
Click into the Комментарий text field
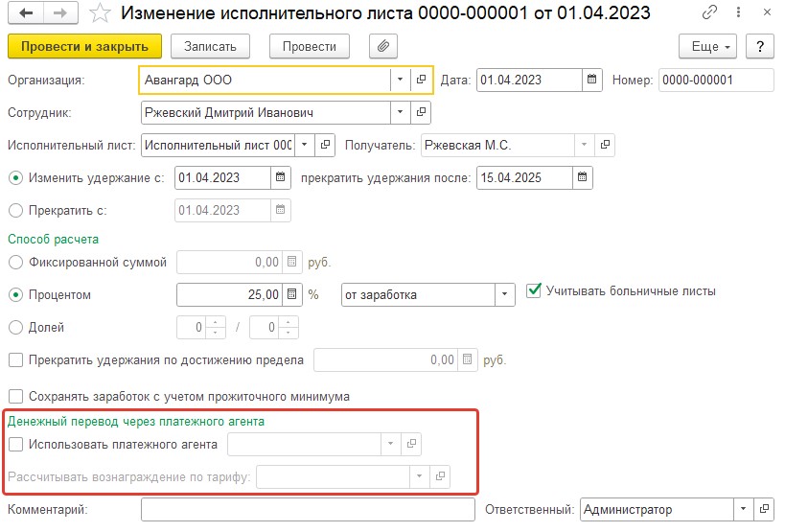tap(308, 510)
